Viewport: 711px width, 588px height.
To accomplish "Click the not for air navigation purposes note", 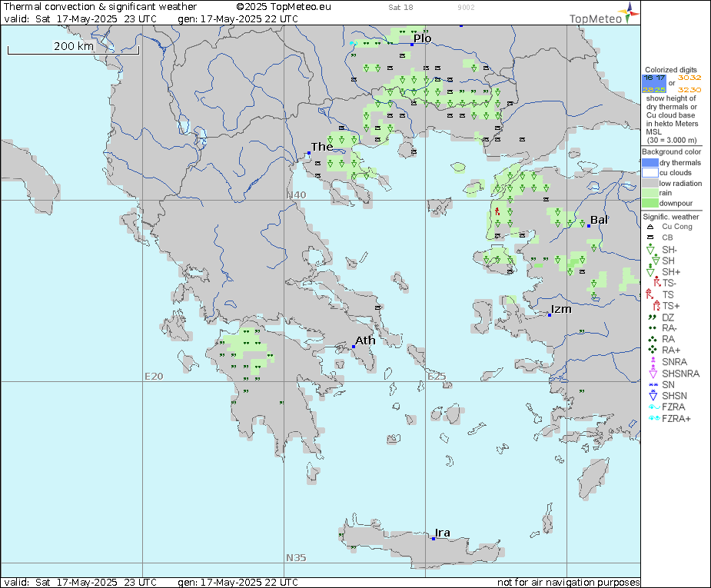I will pos(569,582).
